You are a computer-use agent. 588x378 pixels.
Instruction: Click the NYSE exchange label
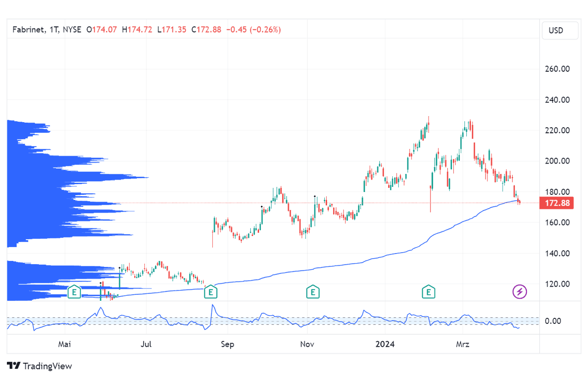click(x=72, y=29)
